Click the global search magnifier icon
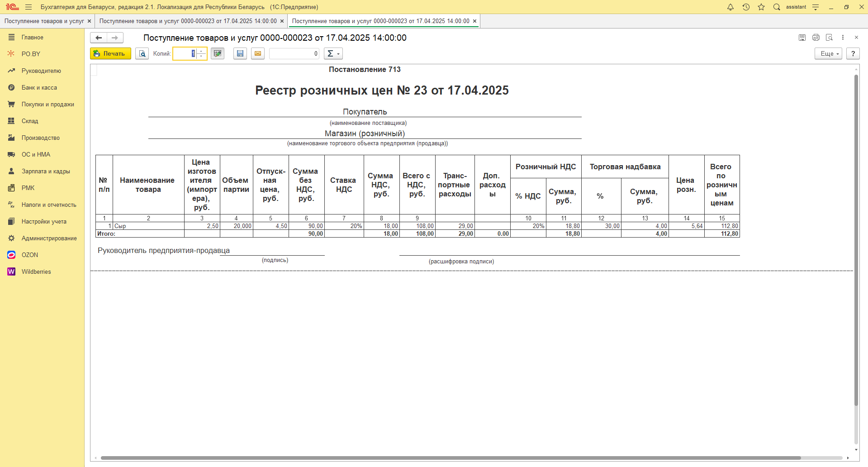This screenshot has height=467, width=868. [x=777, y=7]
